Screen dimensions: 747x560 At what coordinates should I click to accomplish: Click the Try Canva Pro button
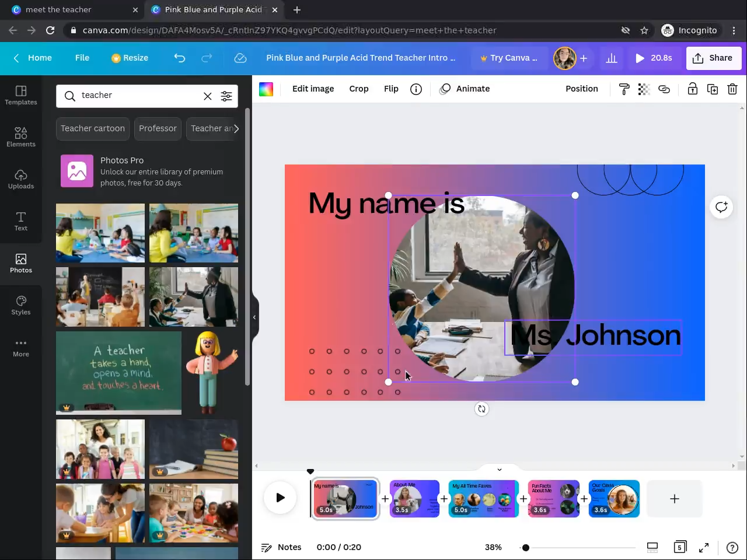[x=508, y=58]
